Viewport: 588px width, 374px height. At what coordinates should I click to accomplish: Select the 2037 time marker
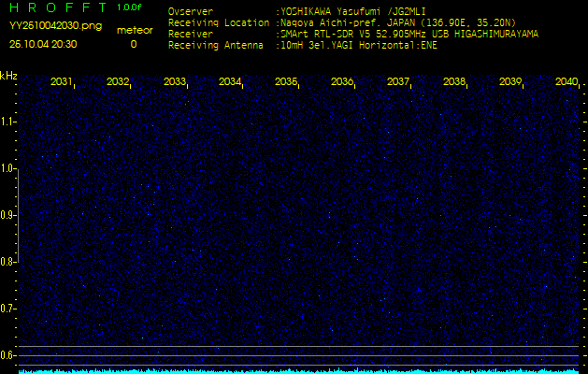[x=398, y=82]
